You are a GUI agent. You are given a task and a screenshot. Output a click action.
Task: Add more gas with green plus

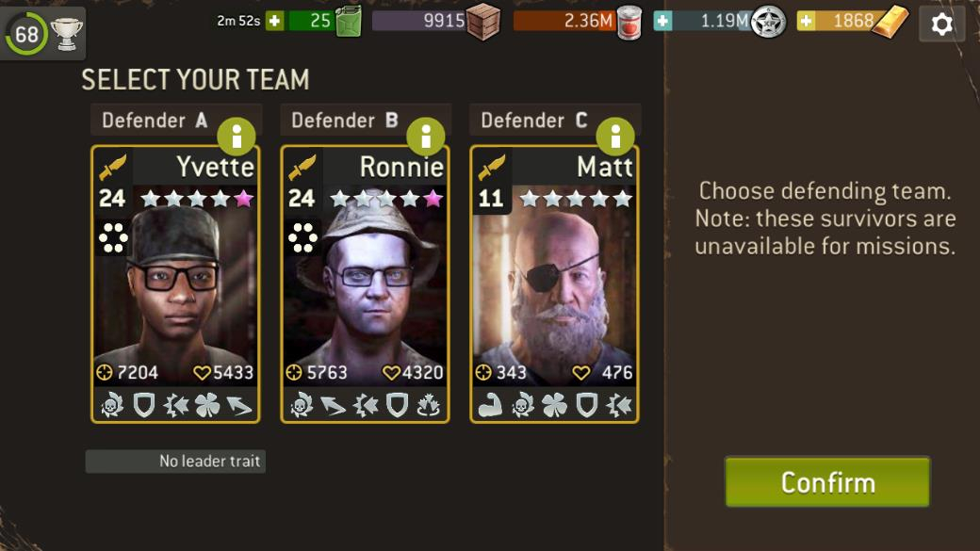pos(274,21)
